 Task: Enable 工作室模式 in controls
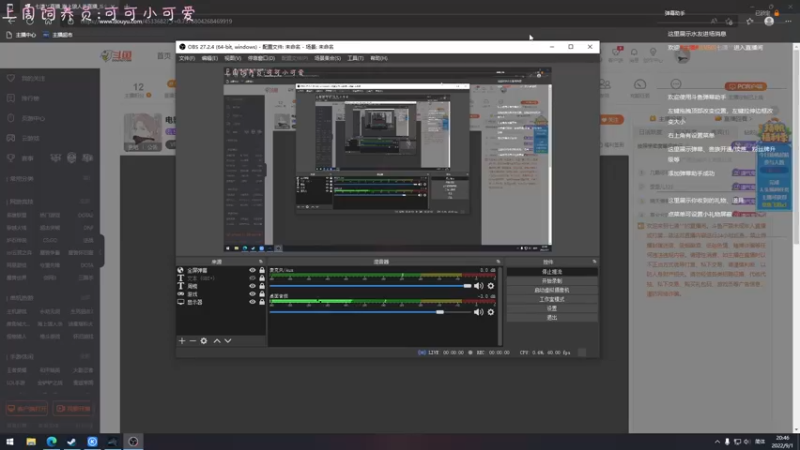pyautogui.click(x=552, y=299)
